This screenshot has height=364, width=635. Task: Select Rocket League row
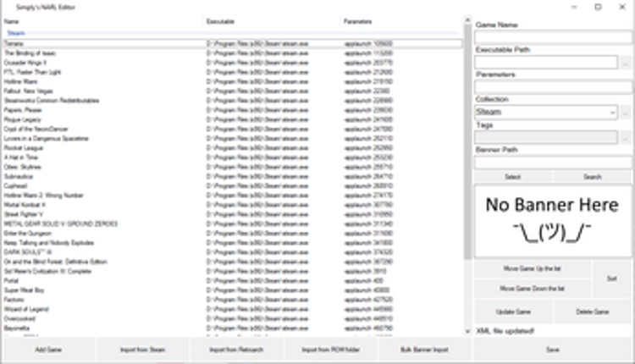point(232,148)
